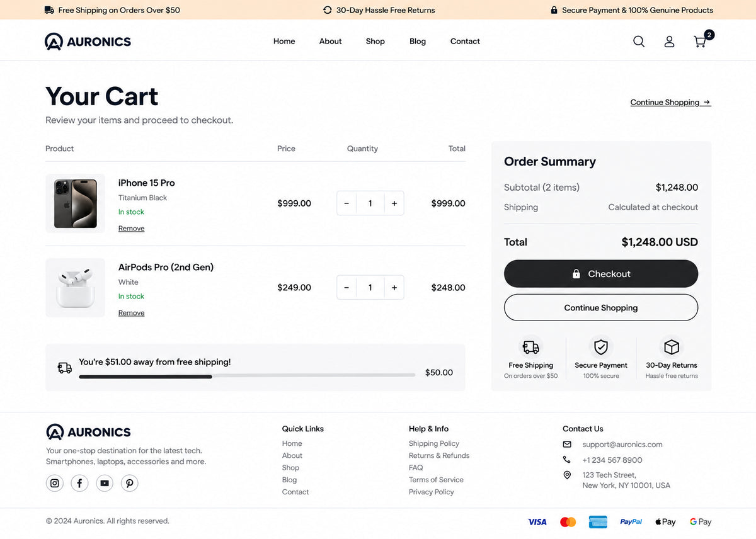Click the truck icon in top banner

pyautogui.click(x=49, y=10)
